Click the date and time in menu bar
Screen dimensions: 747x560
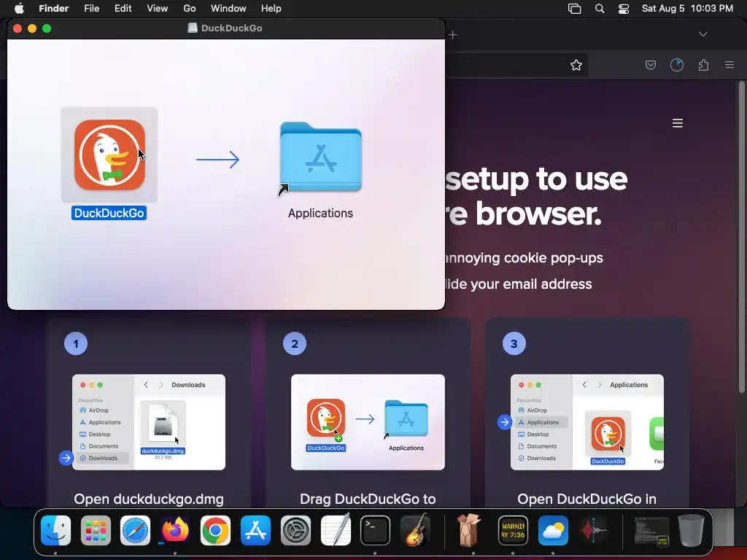click(x=687, y=9)
